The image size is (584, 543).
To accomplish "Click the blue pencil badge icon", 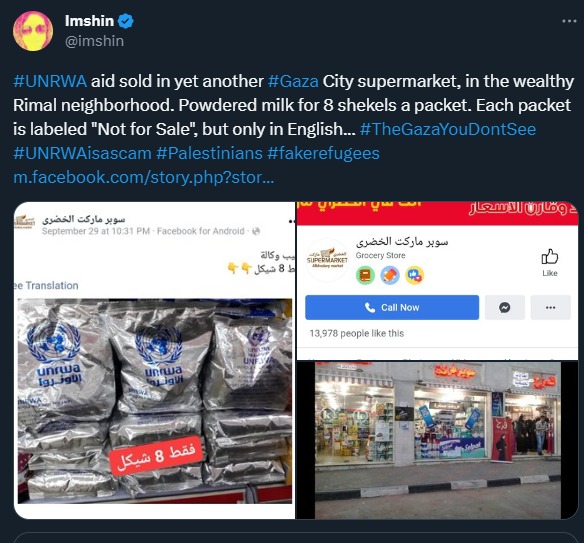I will coord(390,276).
